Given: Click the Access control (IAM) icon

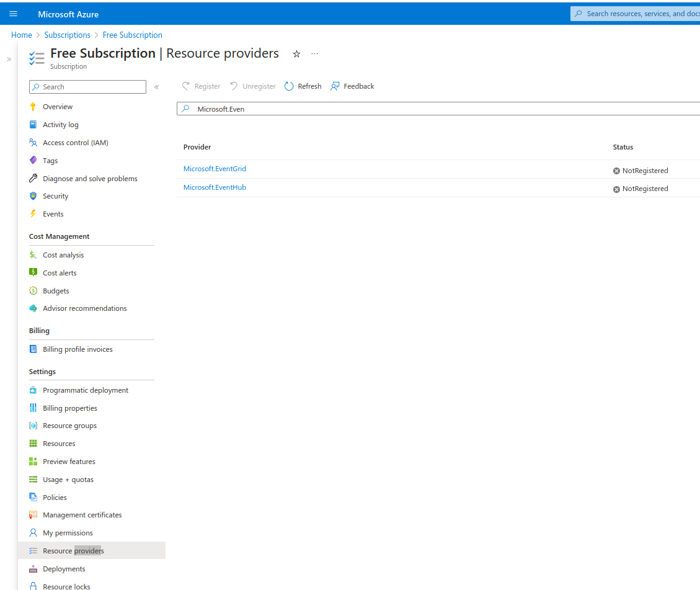Looking at the screenshot, I should coord(33,143).
